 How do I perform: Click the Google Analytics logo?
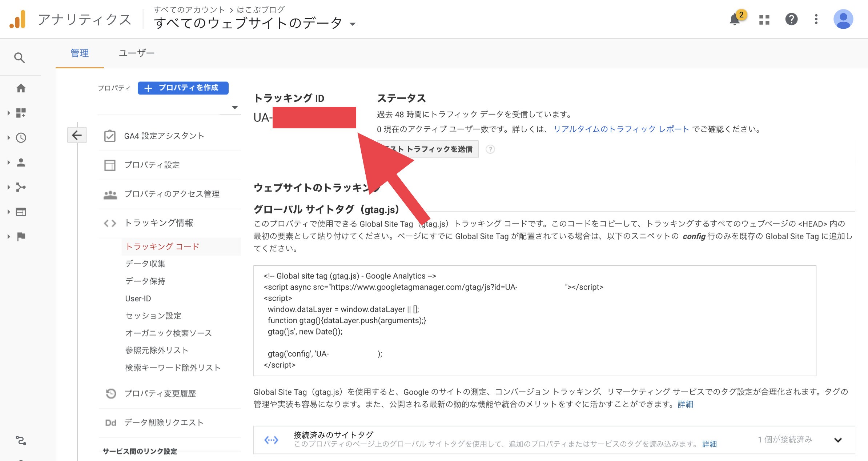17,19
